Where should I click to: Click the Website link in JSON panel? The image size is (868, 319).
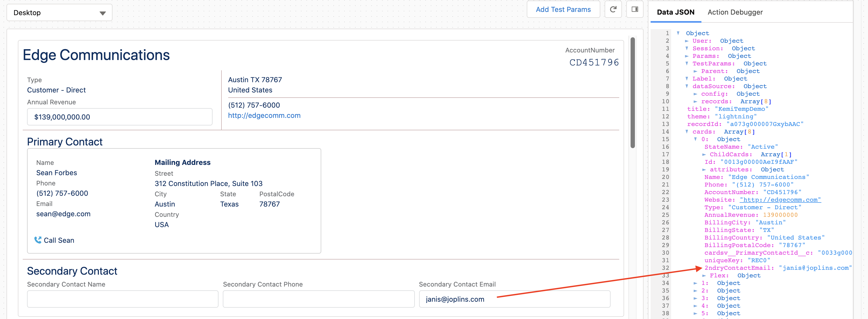click(x=780, y=200)
